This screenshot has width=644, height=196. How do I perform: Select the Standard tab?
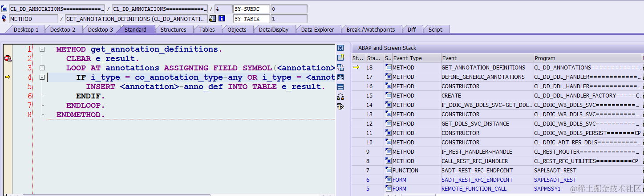tap(135, 29)
